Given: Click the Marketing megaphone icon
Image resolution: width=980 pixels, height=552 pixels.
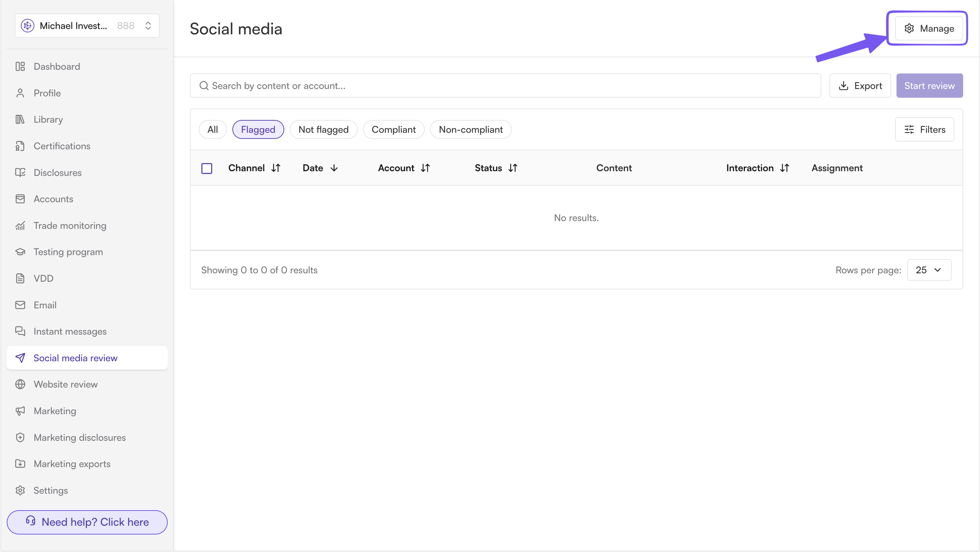Looking at the screenshot, I should [20, 411].
